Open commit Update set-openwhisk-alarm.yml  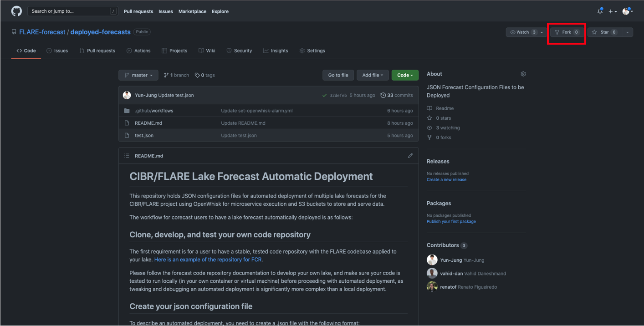pos(258,111)
